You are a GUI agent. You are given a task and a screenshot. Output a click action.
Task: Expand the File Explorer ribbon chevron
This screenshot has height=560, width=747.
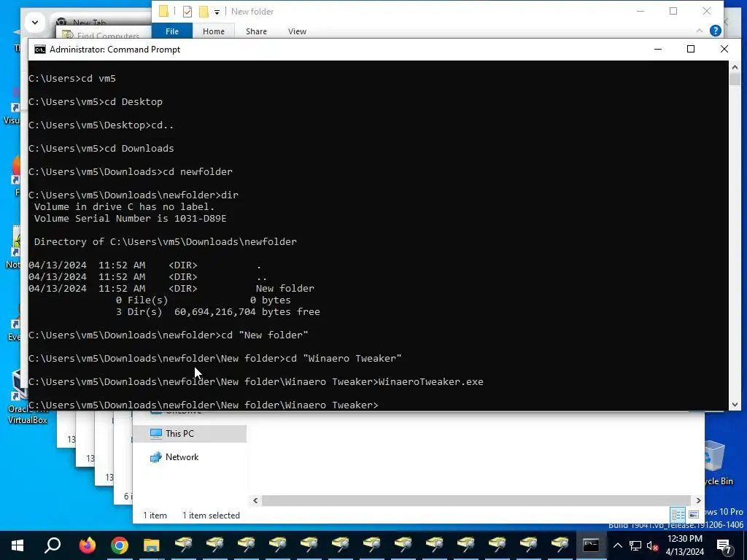[700, 31]
